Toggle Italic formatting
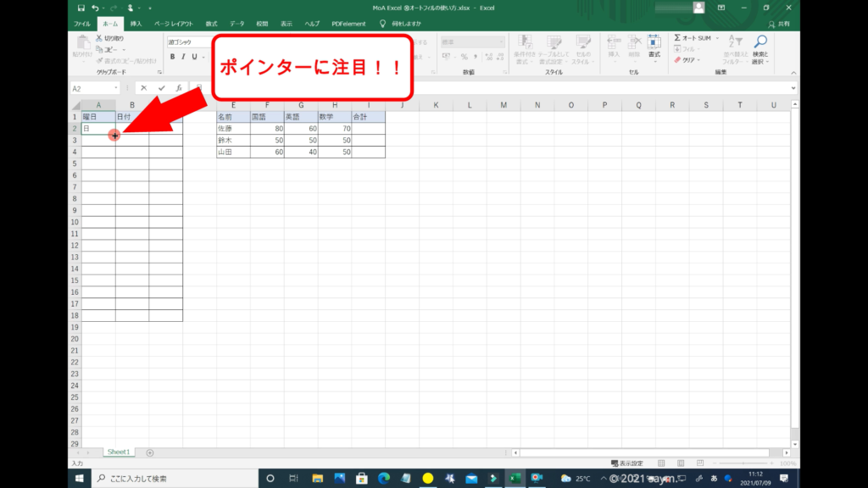 click(182, 57)
